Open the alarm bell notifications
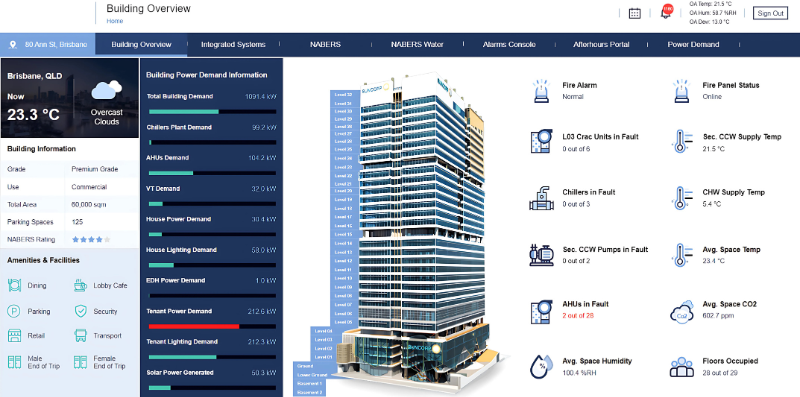Screen dimensions: 800x397 [x=666, y=12]
